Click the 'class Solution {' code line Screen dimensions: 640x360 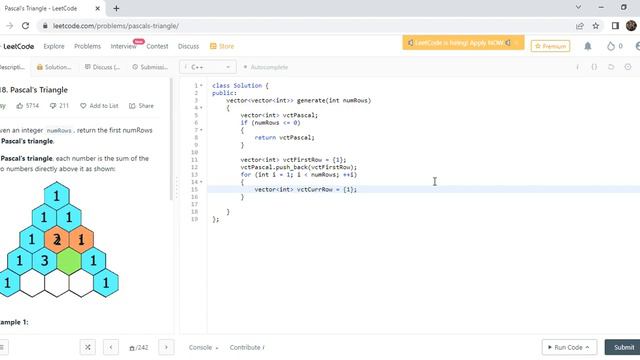[240, 86]
